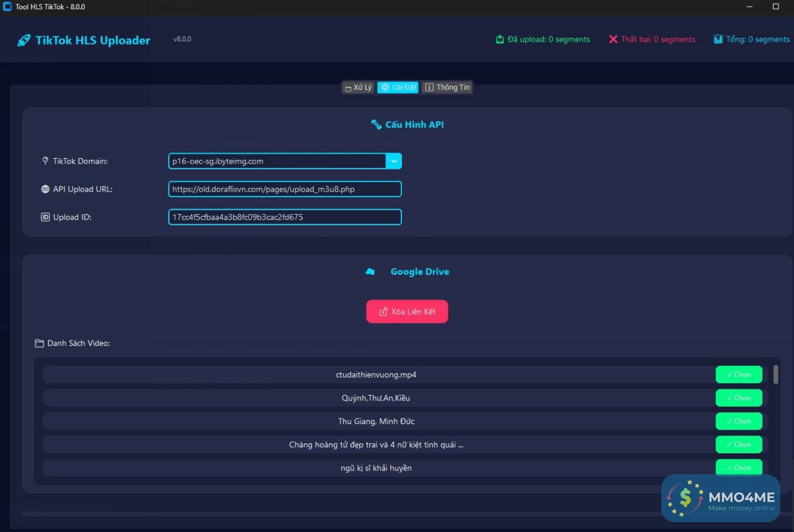Screen dimensions: 794x532
Task: Switch to the Xử Lý tab
Action: [358, 87]
